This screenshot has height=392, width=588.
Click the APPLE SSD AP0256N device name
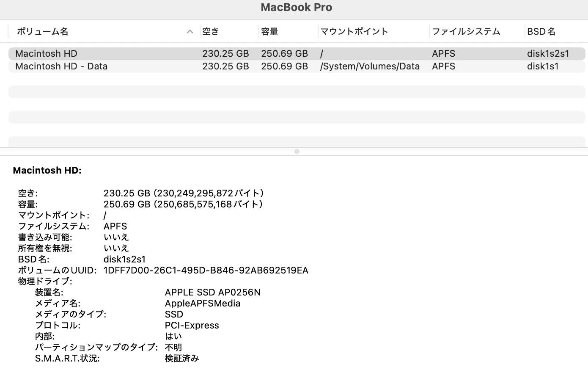213,292
